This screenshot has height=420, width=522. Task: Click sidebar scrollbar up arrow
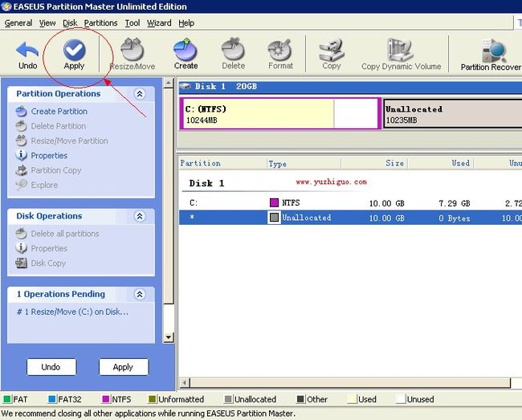click(x=169, y=82)
